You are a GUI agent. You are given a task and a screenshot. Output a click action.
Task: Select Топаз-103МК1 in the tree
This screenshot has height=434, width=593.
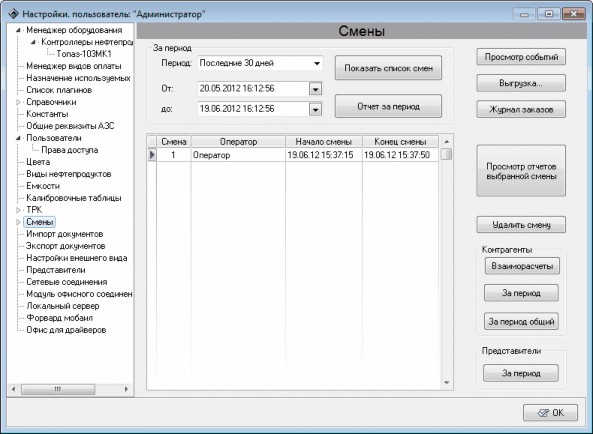coord(84,54)
